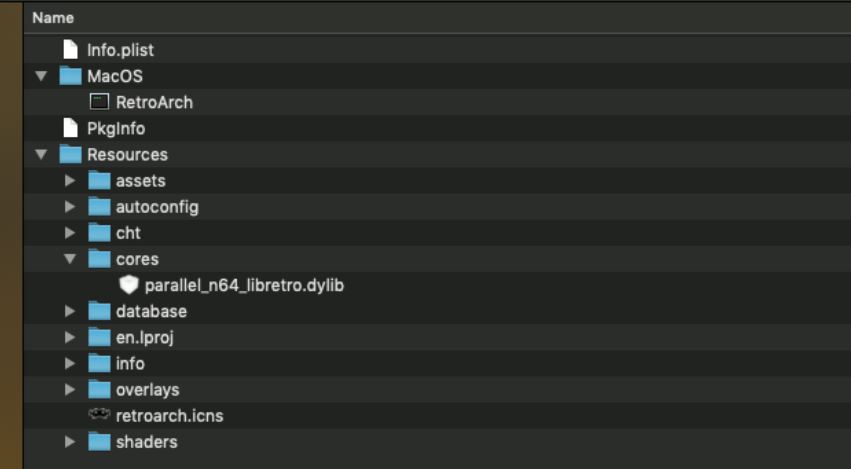Image resolution: width=851 pixels, height=469 pixels.
Task: Sort by the Name column header
Action: click(52, 18)
